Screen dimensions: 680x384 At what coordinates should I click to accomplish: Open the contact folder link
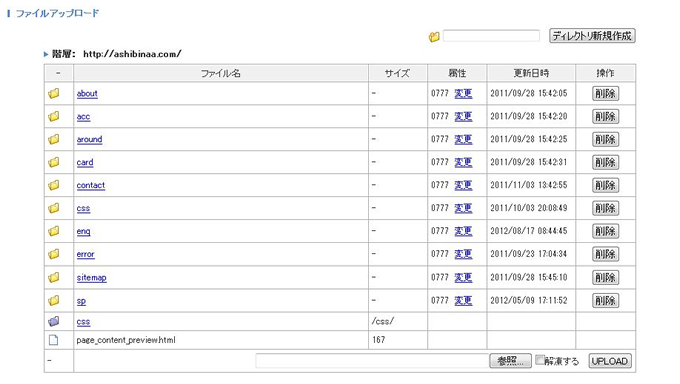[x=91, y=185]
